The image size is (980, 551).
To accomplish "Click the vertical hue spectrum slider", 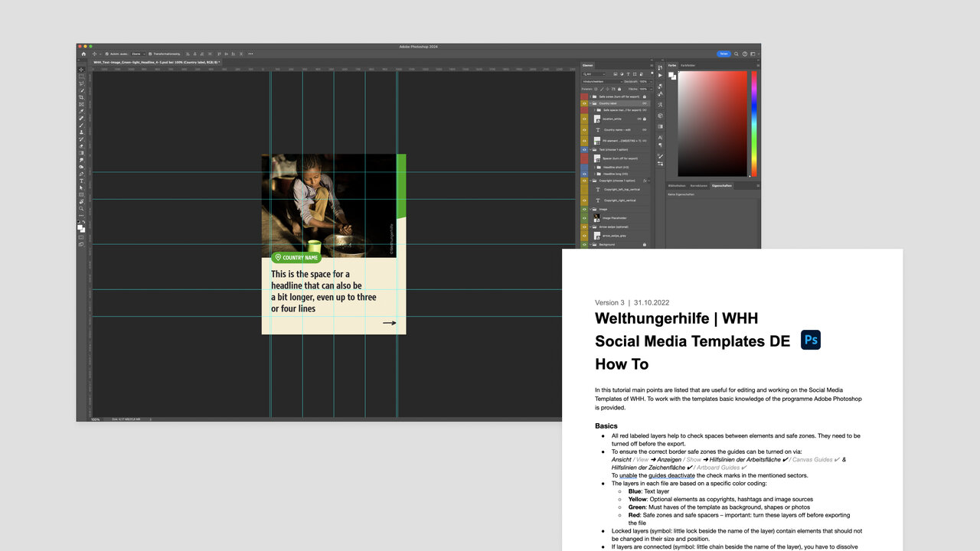I will [x=753, y=124].
